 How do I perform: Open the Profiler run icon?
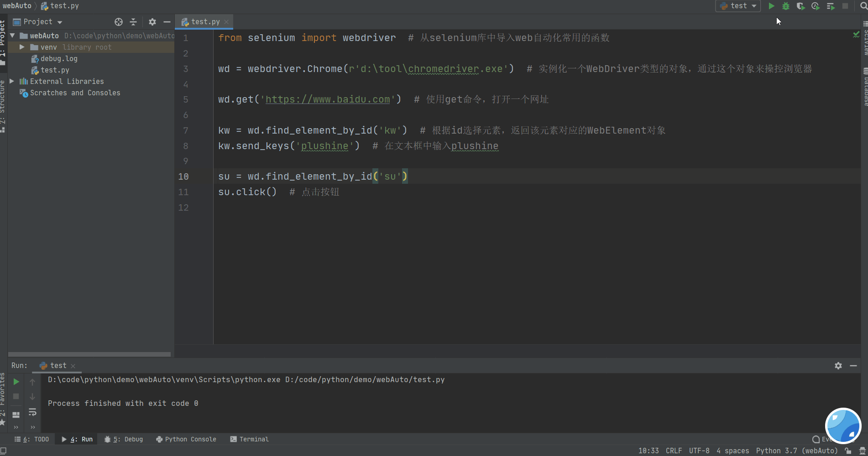point(816,6)
